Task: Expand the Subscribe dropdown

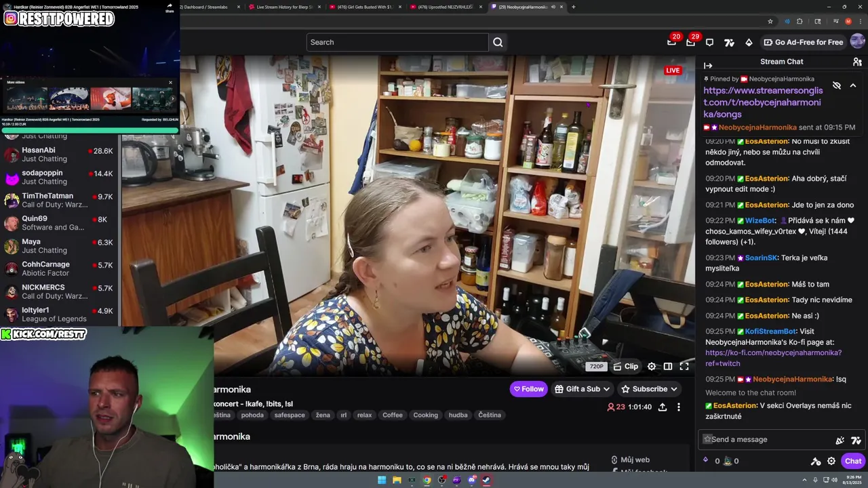Action: tap(648, 389)
